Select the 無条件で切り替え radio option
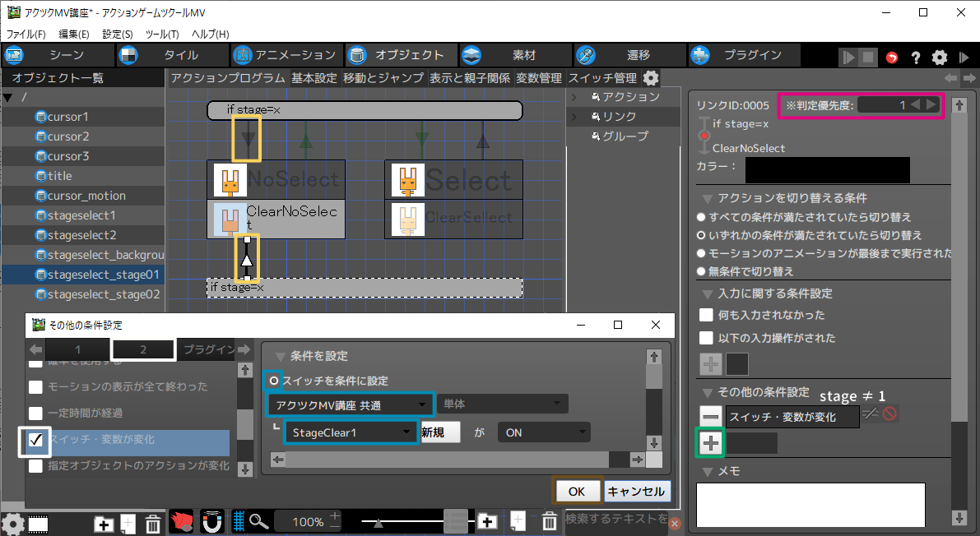The image size is (980, 536). 701,271
